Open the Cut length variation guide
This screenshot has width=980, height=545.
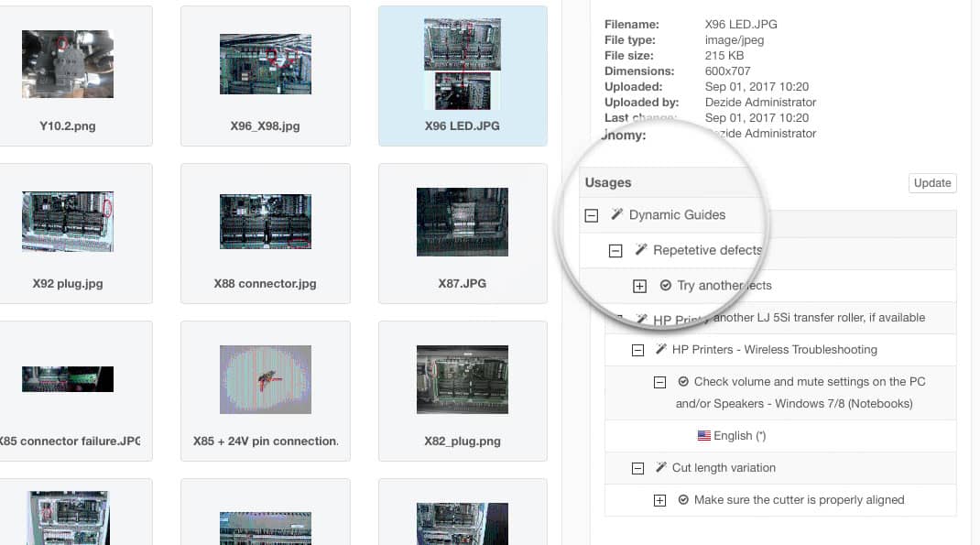click(724, 467)
